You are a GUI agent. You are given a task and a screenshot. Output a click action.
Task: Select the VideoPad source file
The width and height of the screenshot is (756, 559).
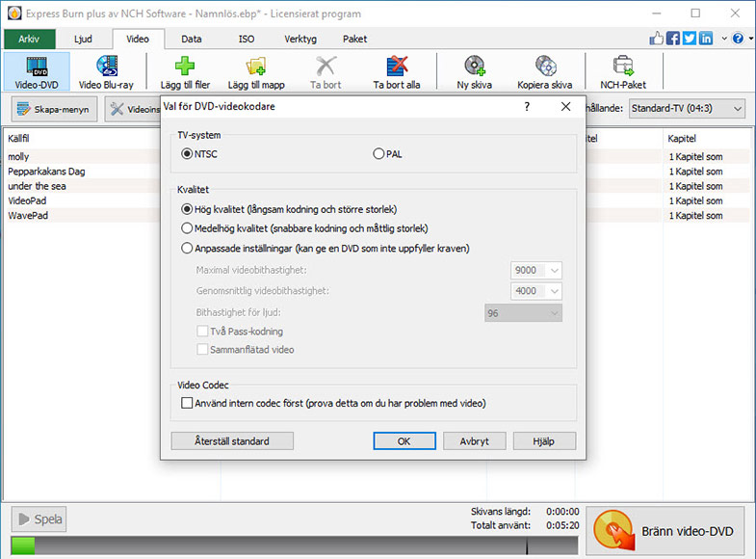(27, 200)
